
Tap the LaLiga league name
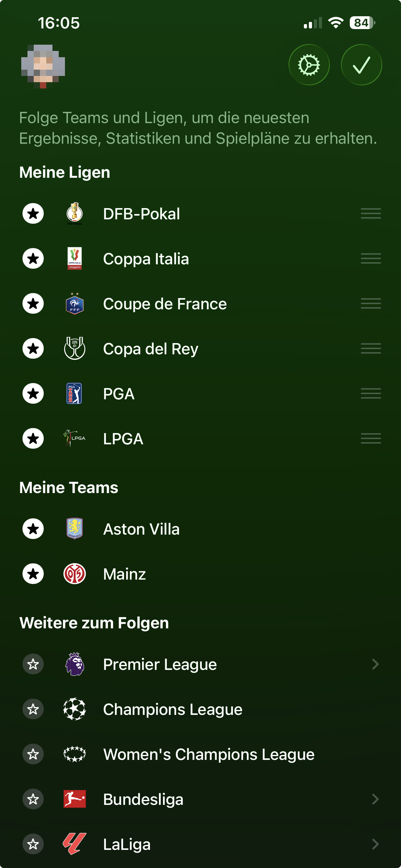tap(126, 844)
